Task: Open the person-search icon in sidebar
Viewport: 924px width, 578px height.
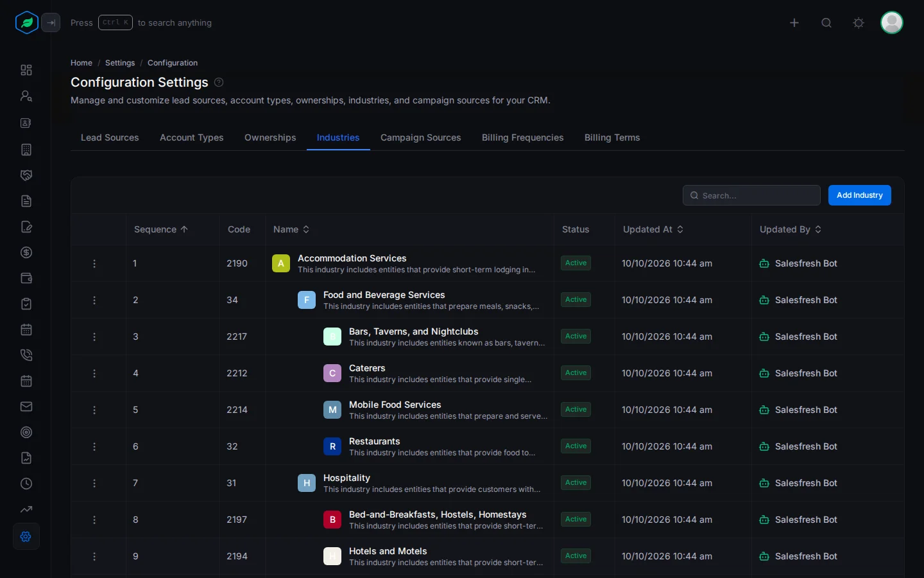Action: pos(26,96)
